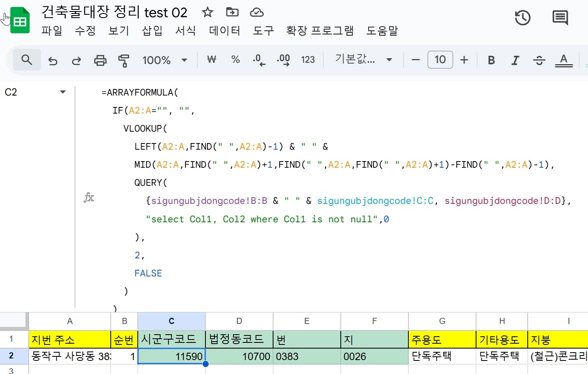
Task: Select the 법정동코드 header cell
Action: pos(239,339)
